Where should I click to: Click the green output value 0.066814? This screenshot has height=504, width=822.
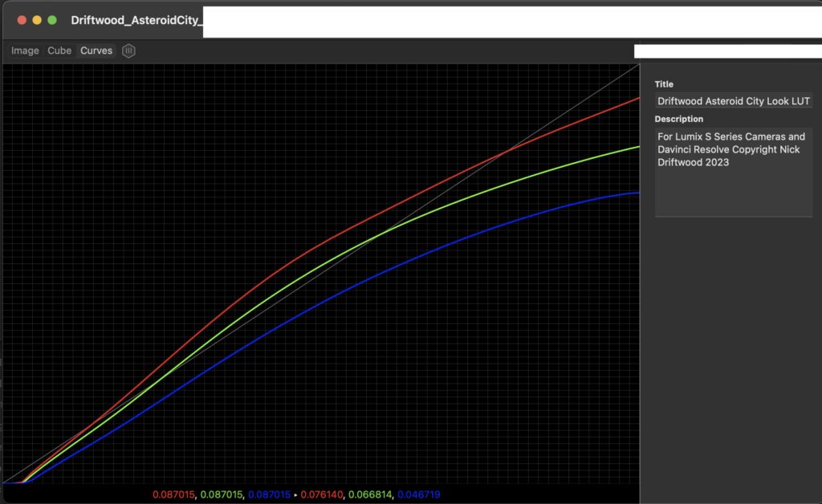click(370, 494)
